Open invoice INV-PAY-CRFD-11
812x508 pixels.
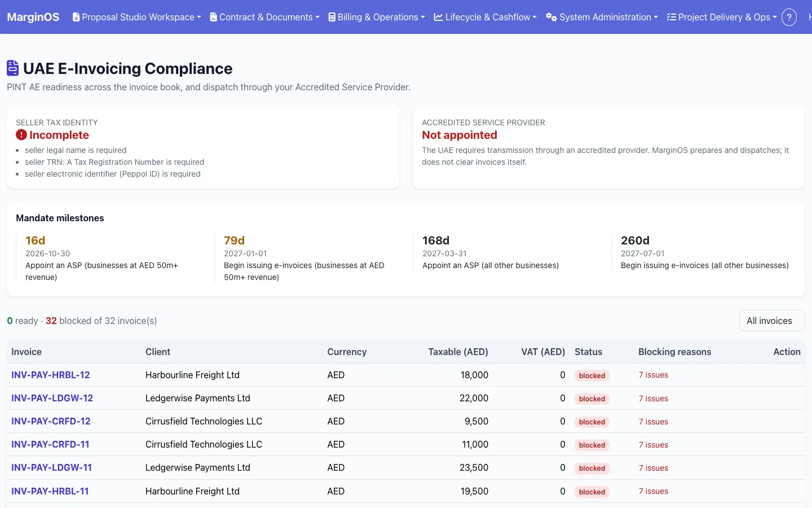(x=50, y=444)
